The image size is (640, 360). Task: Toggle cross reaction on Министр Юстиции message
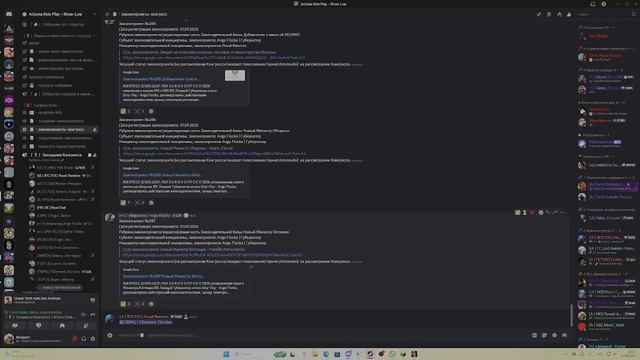(x=139, y=304)
